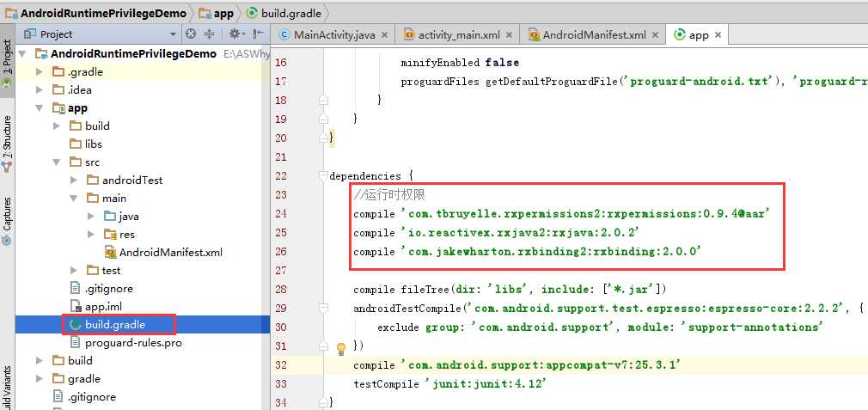
Task: Click the junit:junit:4.12 testCompile line
Action: coord(450,383)
